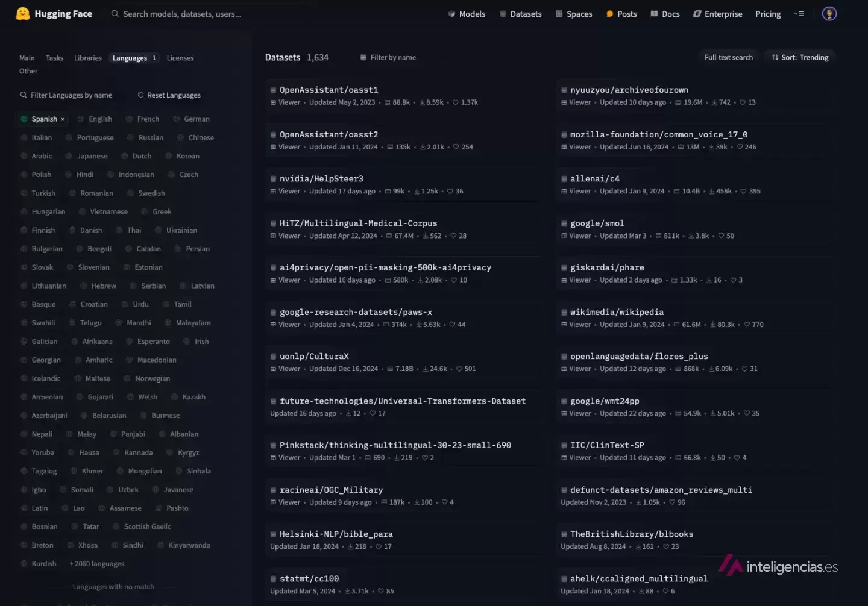Toggle the German language filter
868x606 pixels.
tap(191, 119)
